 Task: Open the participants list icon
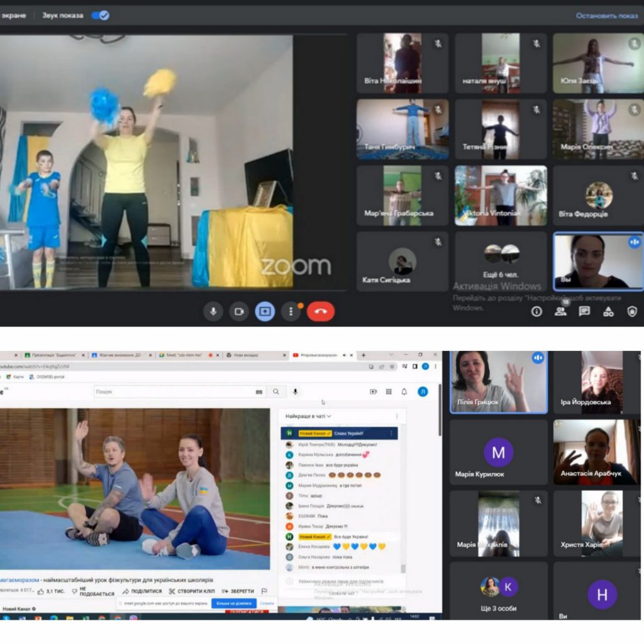560,311
